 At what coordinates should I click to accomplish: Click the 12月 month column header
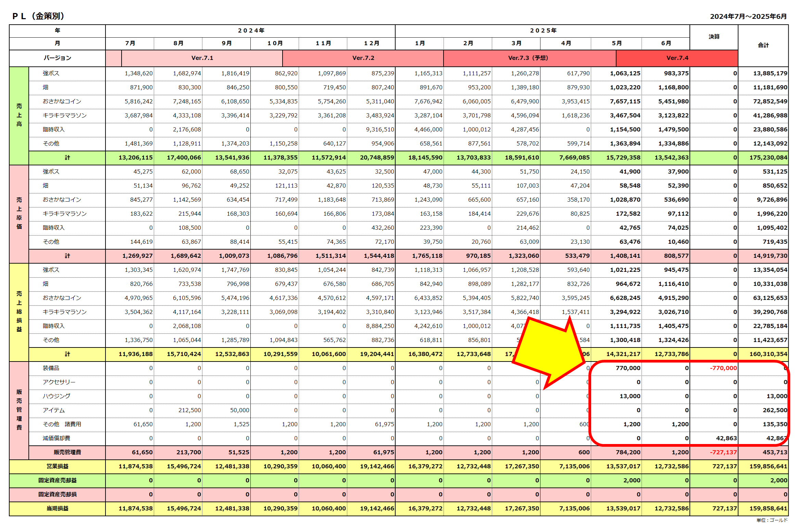point(371,43)
